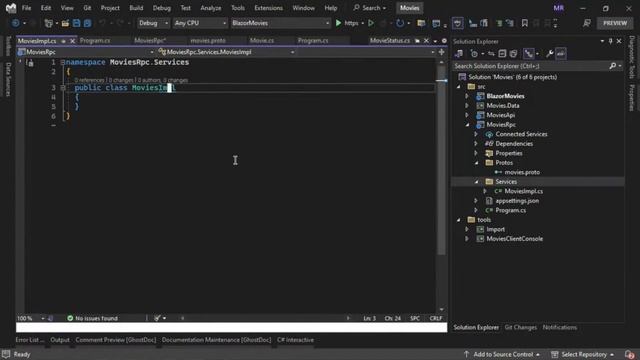640x360 pixels.
Task: Switch to the movies.proto tab
Action: pos(208,41)
